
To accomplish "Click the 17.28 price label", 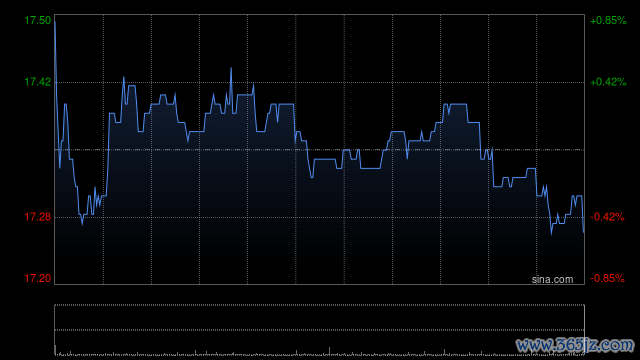I will click(x=38, y=217).
